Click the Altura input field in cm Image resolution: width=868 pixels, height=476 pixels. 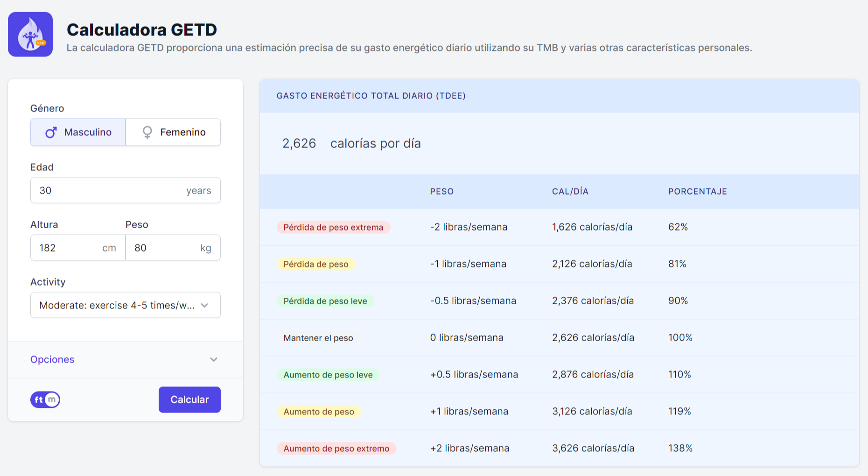click(68, 248)
